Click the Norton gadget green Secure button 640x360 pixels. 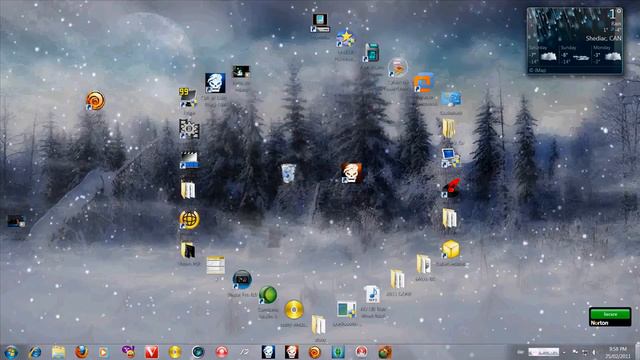[610, 314]
